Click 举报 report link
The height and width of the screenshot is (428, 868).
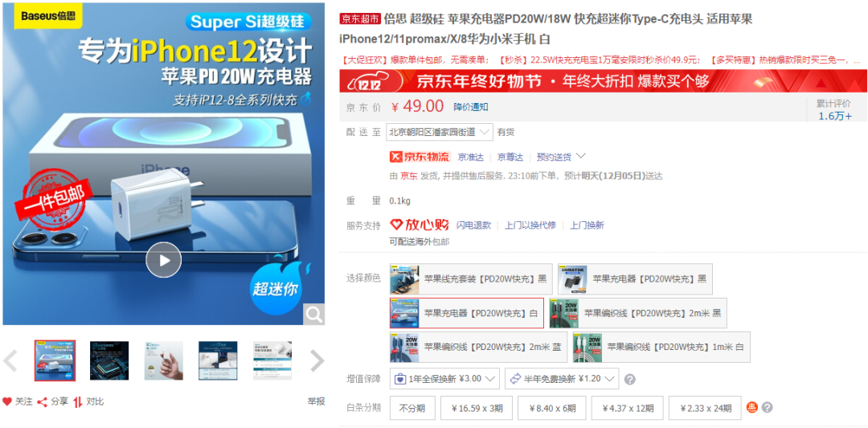pyautogui.click(x=316, y=401)
